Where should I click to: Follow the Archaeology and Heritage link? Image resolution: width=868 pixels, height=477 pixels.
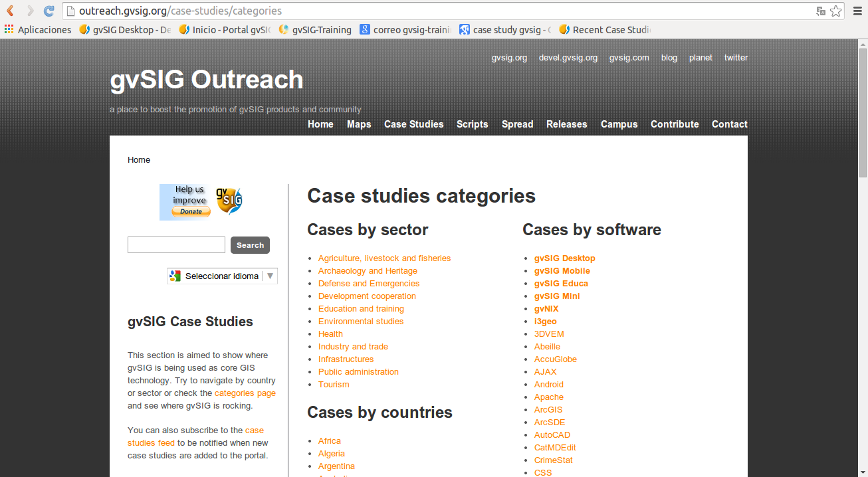pyautogui.click(x=368, y=271)
